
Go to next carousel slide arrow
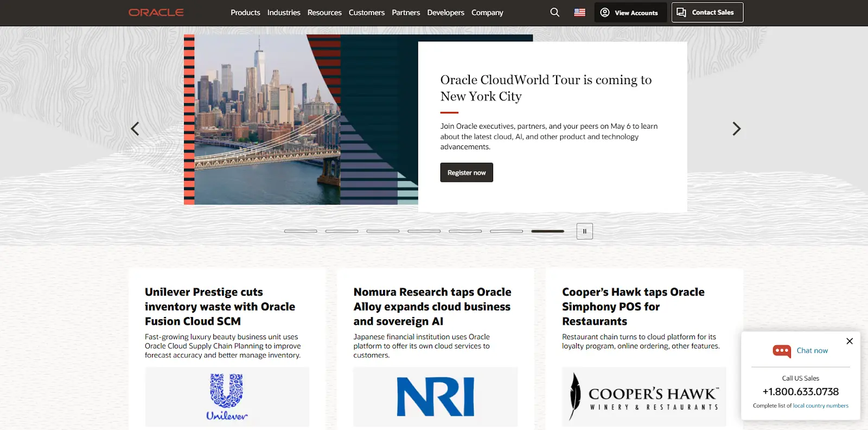pos(736,129)
